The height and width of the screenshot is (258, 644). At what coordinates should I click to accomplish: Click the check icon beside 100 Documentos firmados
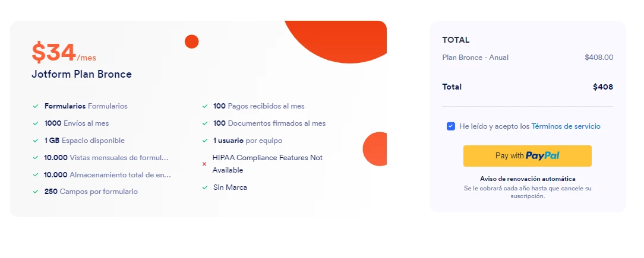204,123
